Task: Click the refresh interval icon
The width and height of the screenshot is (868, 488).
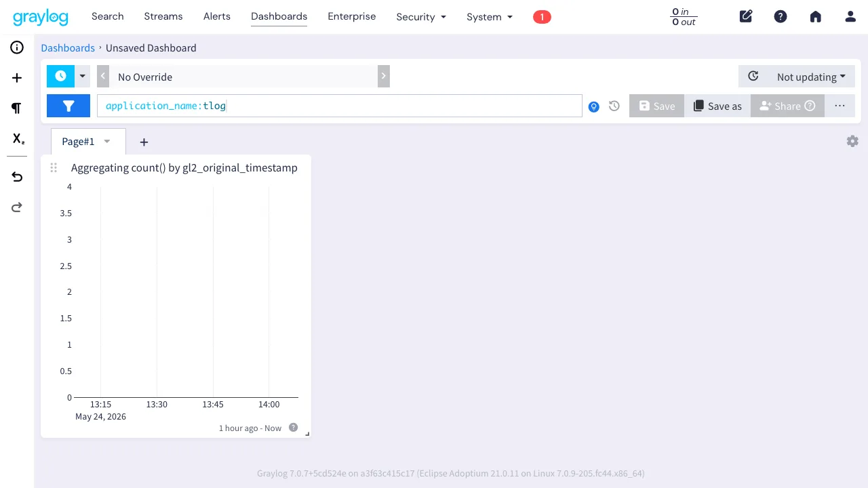Action: coord(753,77)
